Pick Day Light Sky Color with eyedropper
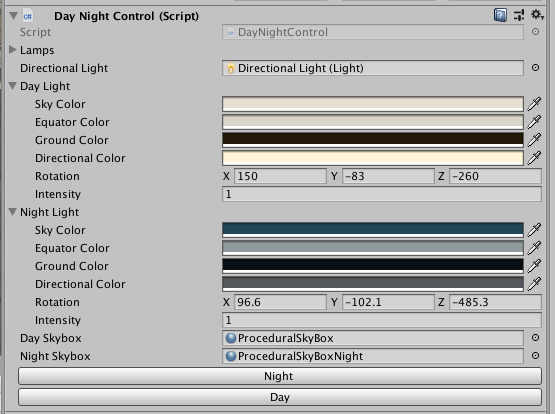Image resolution: width=555 pixels, height=414 pixels. [x=534, y=104]
